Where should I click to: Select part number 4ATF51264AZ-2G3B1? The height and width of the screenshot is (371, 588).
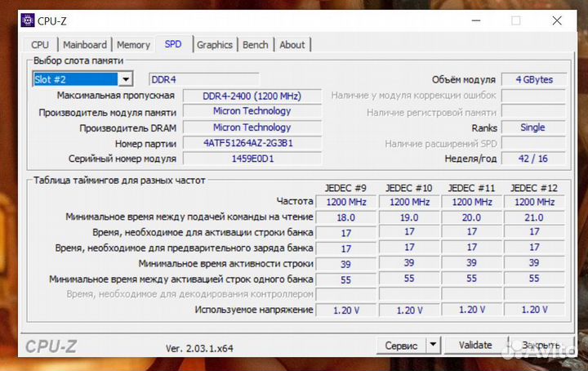coord(252,143)
